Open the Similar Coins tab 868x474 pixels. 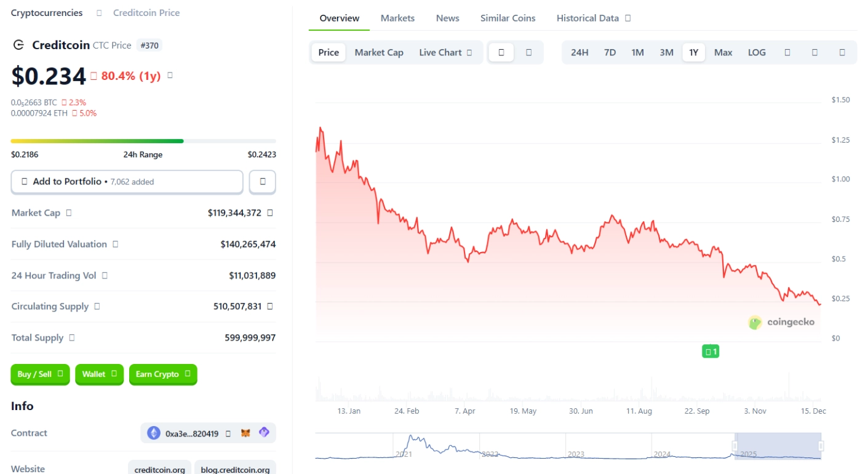[508, 18]
